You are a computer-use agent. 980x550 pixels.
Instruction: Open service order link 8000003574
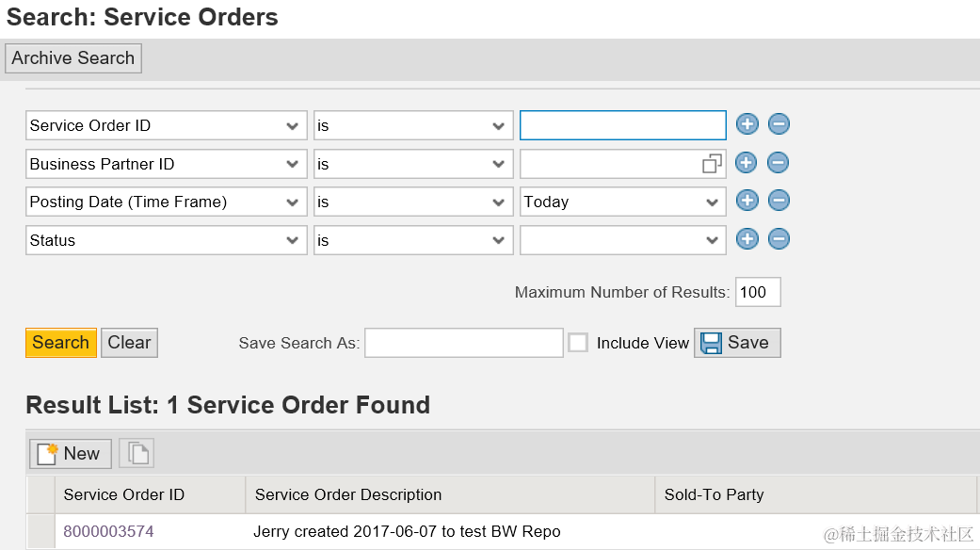[x=109, y=531]
